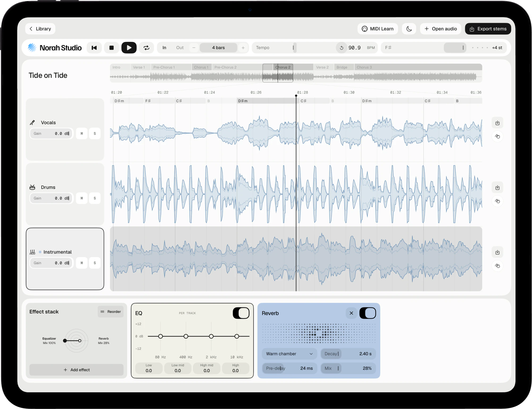The height and width of the screenshot is (409, 532).
Task: Click EQ 80 Hz band node
Action: (160, 336)
